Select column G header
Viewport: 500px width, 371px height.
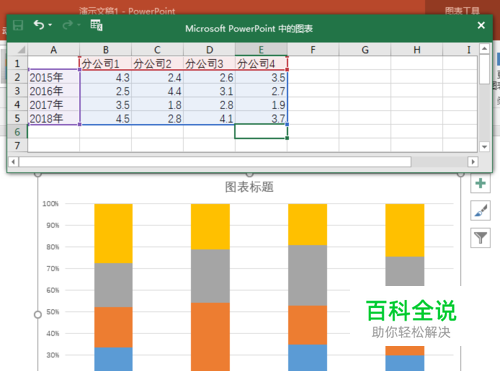point(365,50)
